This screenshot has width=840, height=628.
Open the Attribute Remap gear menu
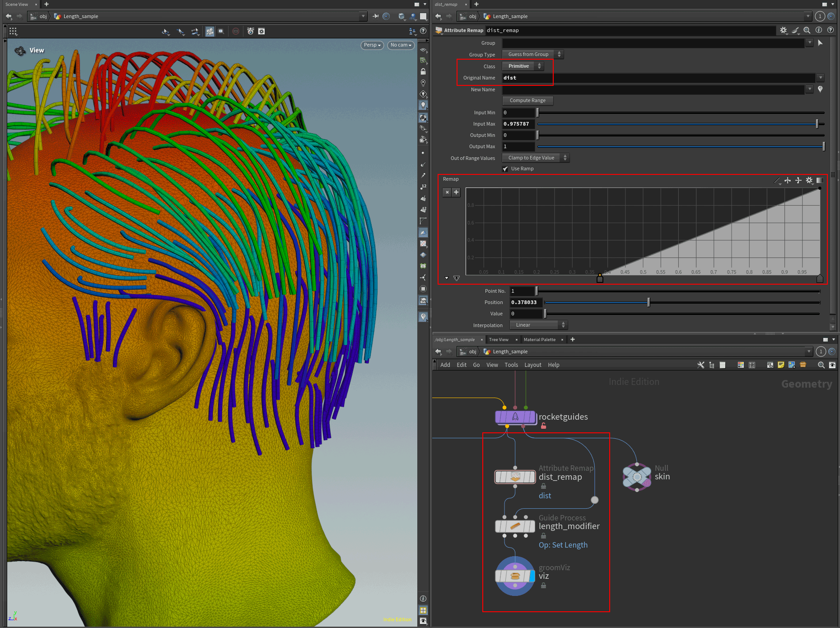(784, 30)
